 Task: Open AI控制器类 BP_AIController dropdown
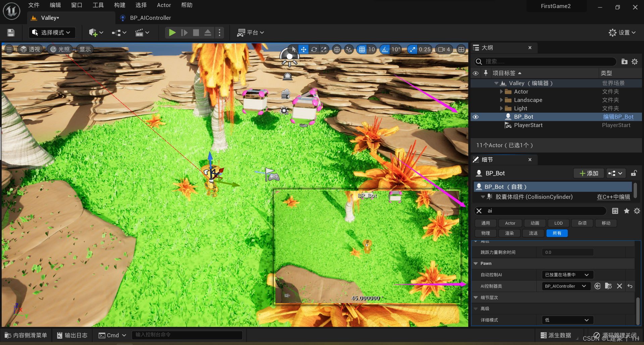tap(566, 286)
